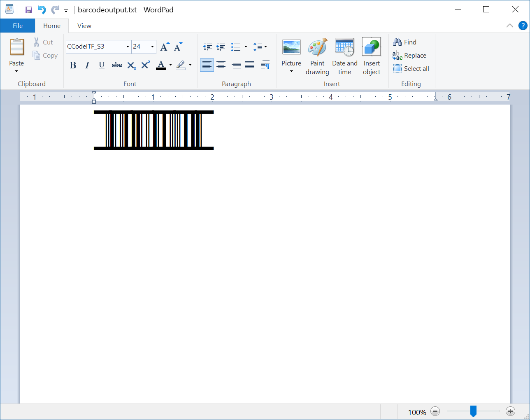The height and width of the screenshot is (420, 530).
Task: Apply the black text color
Action: (161, 65)
